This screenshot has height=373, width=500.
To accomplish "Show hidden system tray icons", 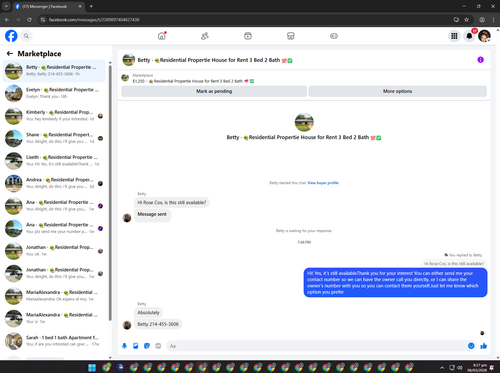I will tap(442, 368).
